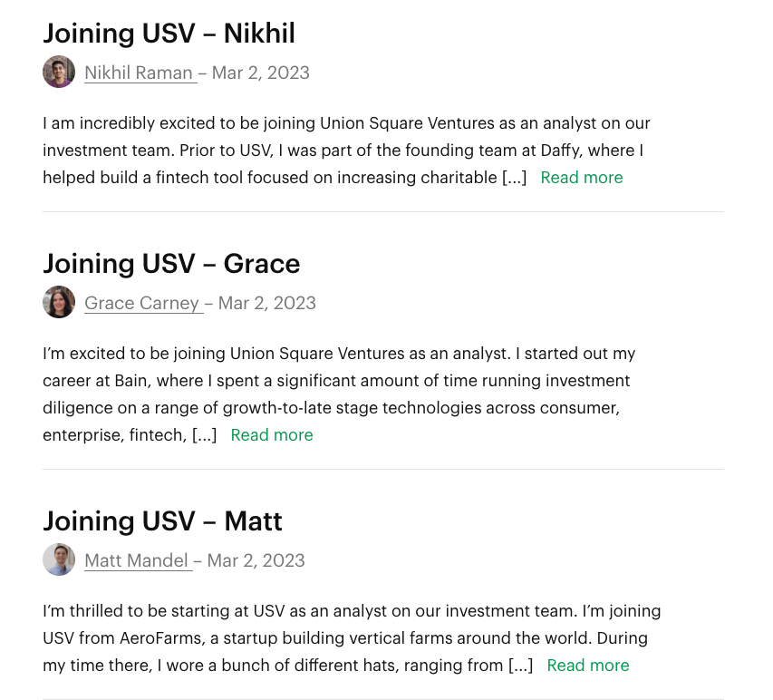Screen dimensions: 773x700
Task: Select the Mar 2, 2023 date beside Grace Carney
Action: (266, 304)
